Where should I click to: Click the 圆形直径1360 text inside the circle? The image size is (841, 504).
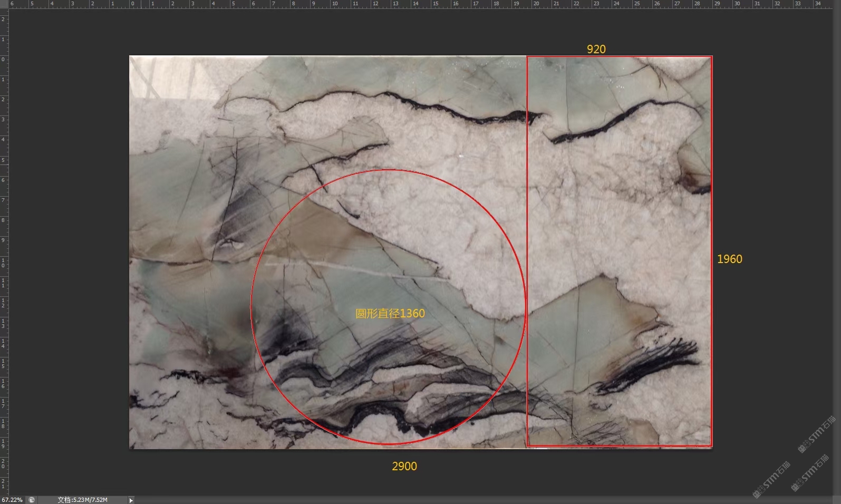point(390,313)
